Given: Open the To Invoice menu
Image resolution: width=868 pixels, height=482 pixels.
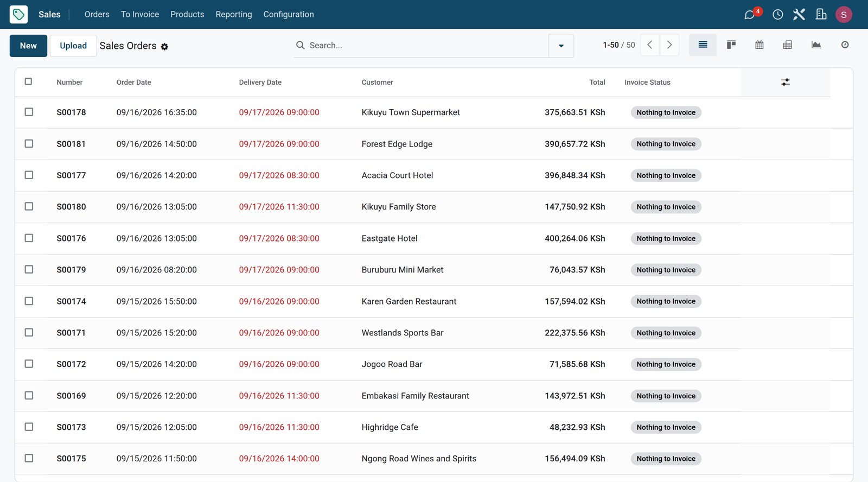Looking at the screenshot, I should 140,15.
